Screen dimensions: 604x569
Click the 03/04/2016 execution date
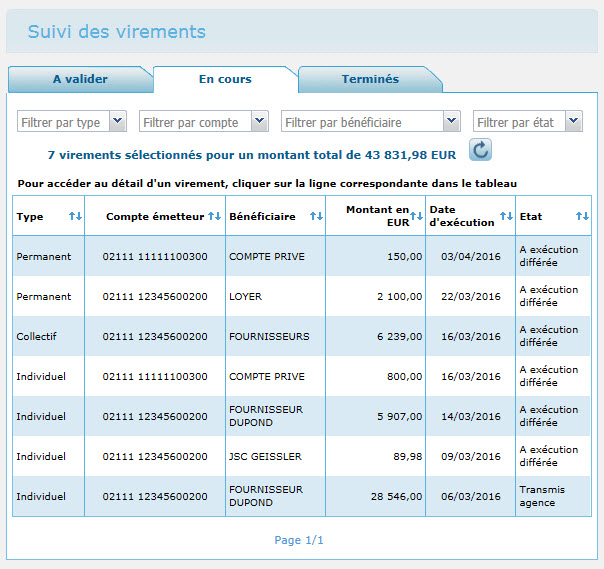[x=471, y=257]
